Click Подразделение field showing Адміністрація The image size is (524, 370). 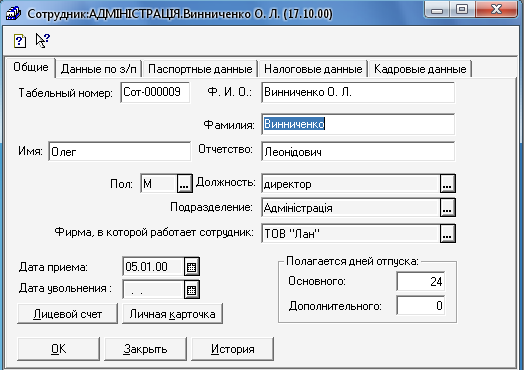tap(351, 208)
